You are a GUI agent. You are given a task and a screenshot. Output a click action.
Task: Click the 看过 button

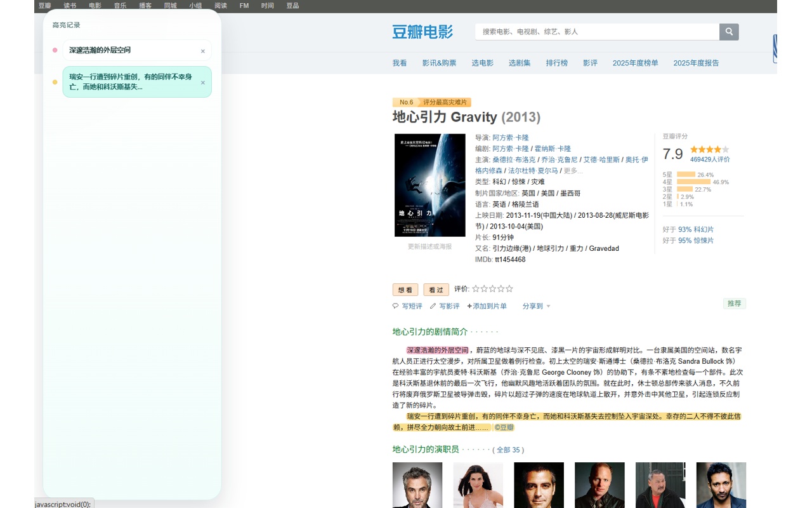(x=436, y=290)
